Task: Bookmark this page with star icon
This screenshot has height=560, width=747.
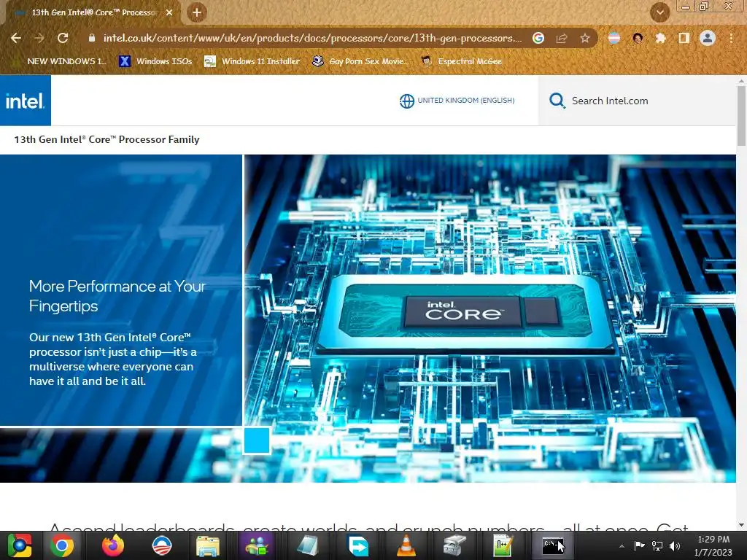Action: [x=585, y=38]
